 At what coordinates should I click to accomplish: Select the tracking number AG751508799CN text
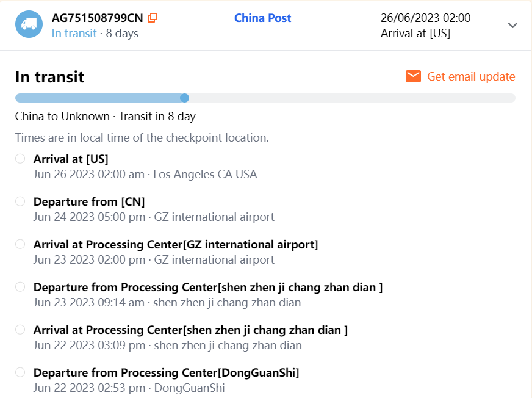97,18
